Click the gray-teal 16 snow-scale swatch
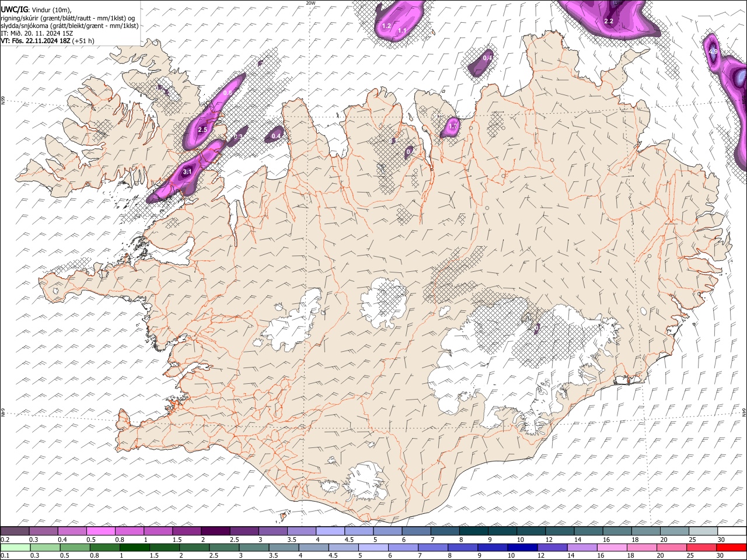 pyautogui.click(x=617, y=531)
